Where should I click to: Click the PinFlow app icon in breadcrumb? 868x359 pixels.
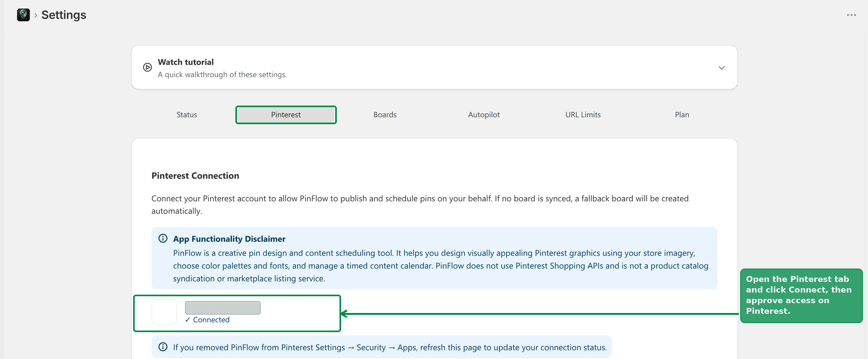pos(23,15)
